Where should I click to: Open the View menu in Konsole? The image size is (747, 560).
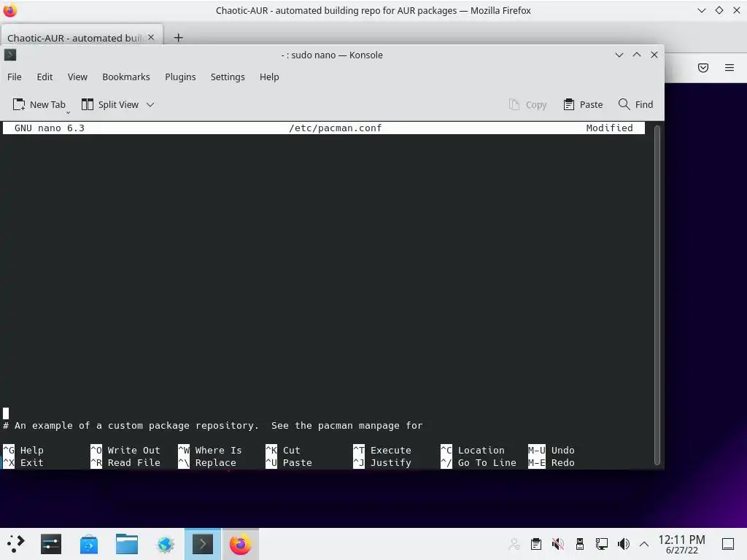point(77,77)
